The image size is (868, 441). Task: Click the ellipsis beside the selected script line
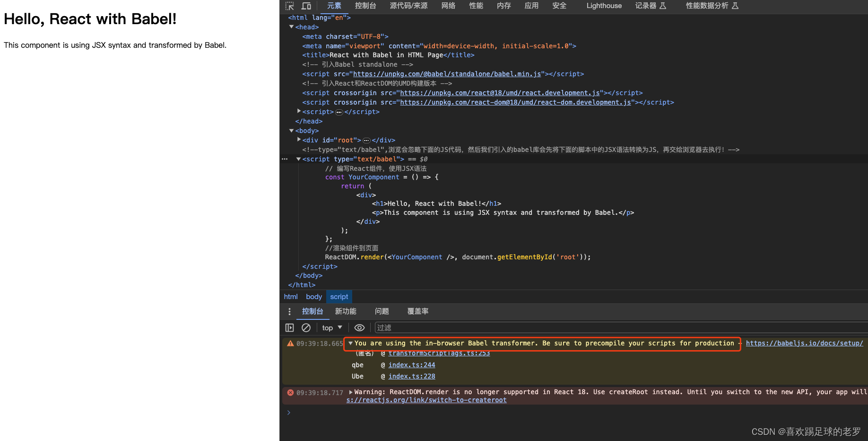coord(285,159)
